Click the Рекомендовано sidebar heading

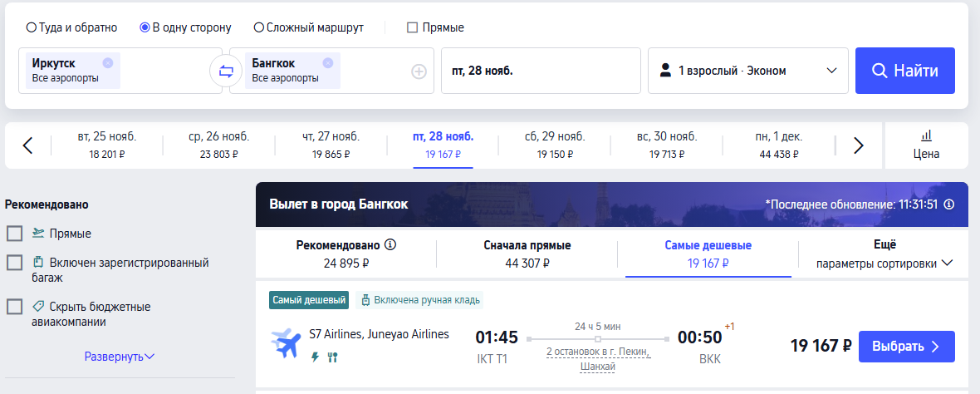[47, 204]
